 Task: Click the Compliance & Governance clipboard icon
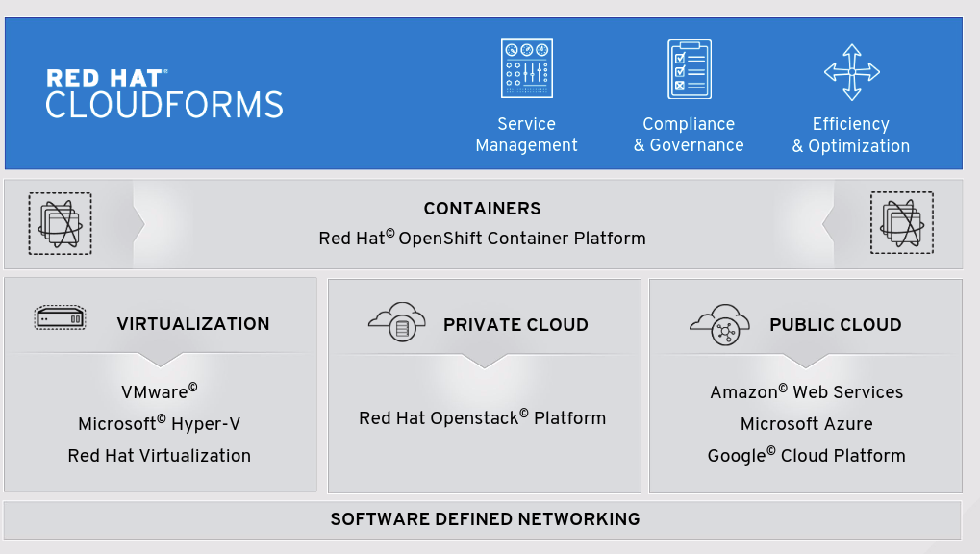pos(689,69)
